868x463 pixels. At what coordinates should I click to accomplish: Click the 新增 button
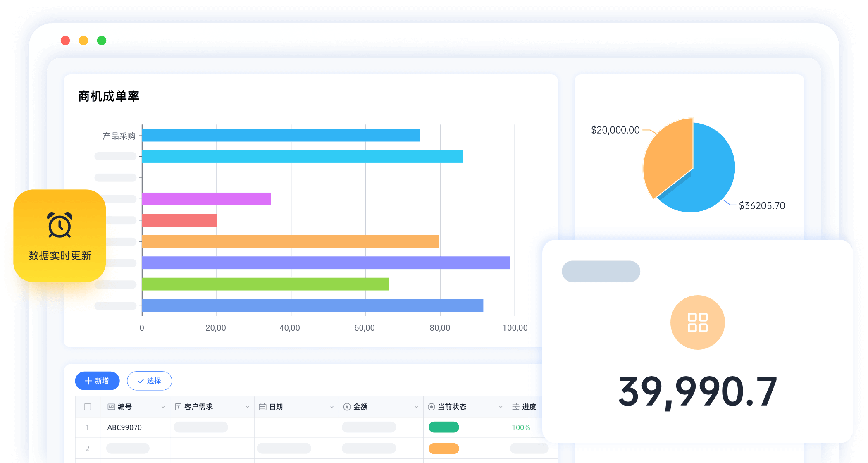click(x=97, y=381)
